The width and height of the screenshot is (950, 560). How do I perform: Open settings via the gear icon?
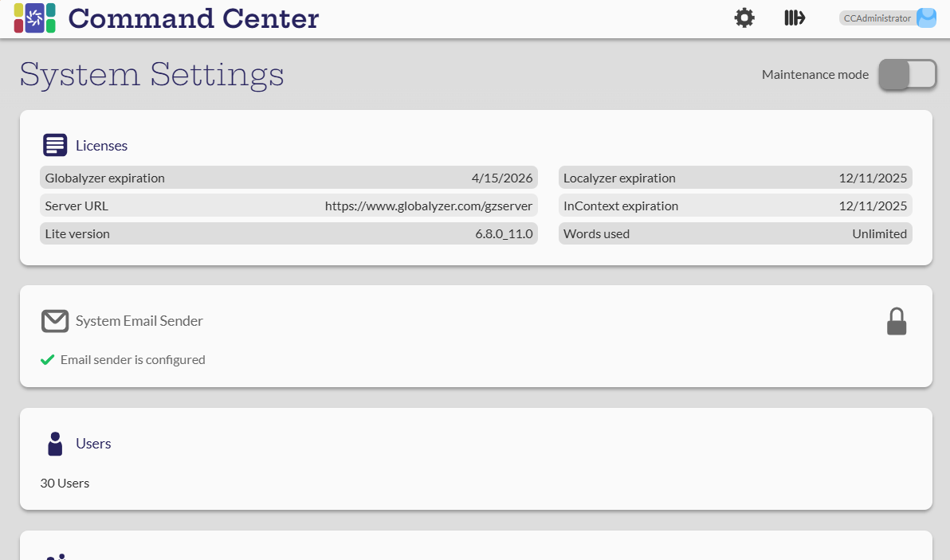744,18
